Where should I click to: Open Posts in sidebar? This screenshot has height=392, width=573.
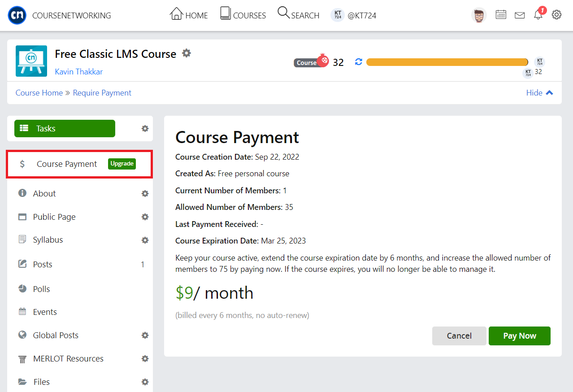tap(43, 264)
